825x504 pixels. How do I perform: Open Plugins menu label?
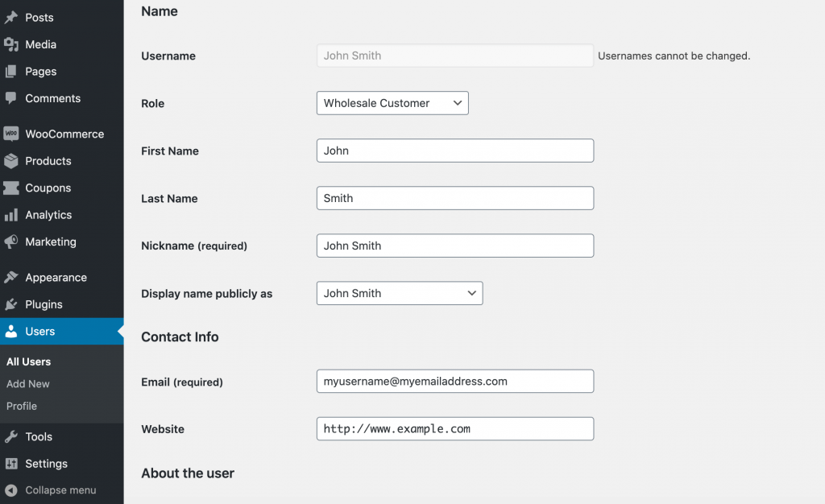(44, 304)
